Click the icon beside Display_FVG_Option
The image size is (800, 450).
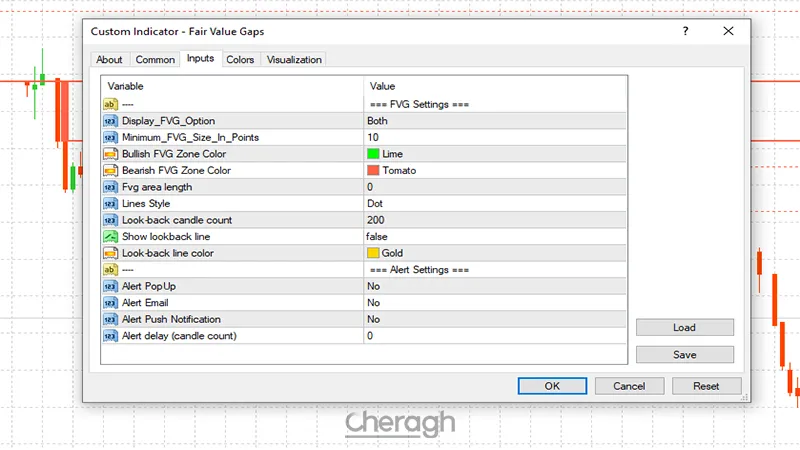tap(109, 121)
